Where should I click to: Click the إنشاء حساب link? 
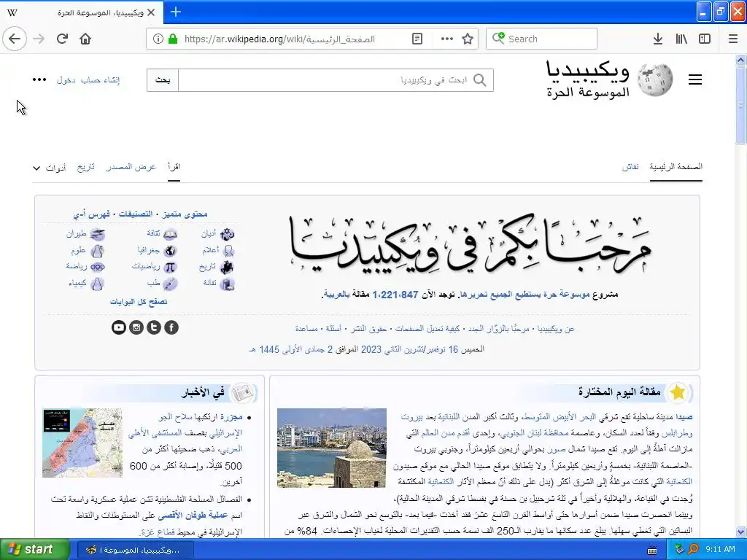(x=100, y=80)
